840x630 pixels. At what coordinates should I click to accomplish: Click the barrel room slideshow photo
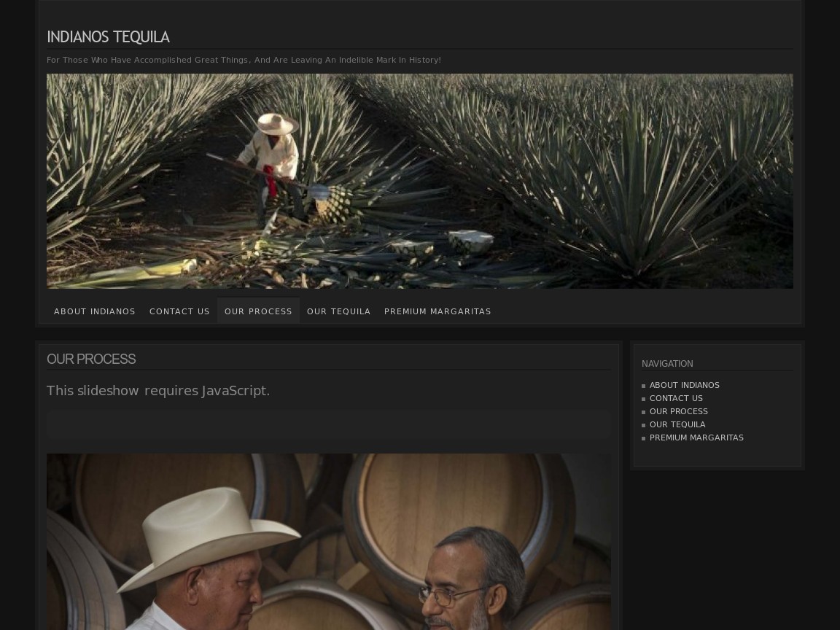pyautogui.click(x=329, y=542)
